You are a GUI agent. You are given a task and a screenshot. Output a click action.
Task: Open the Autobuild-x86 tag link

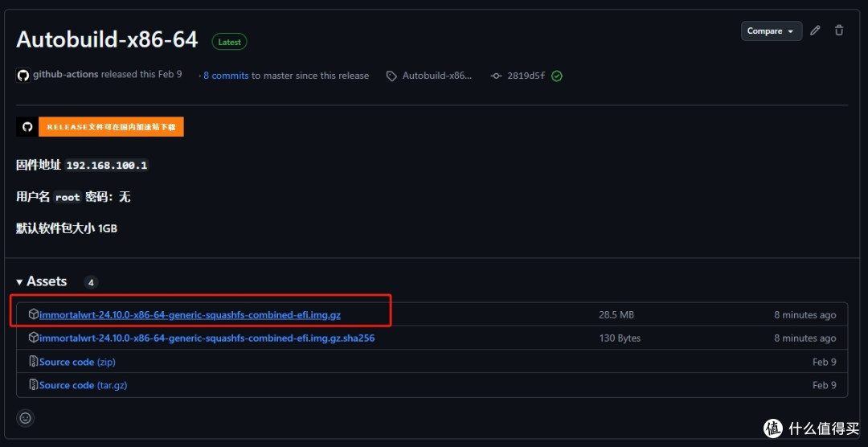click(437, 76)
